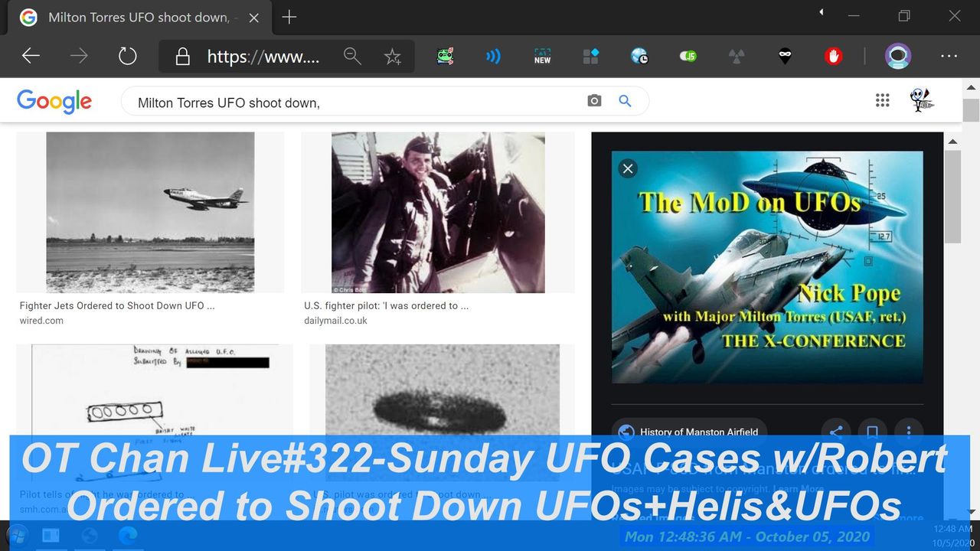Screen dimensions: 980x551
Task: Reload the page with the refresh icon
Action: (x=127, y=56)
